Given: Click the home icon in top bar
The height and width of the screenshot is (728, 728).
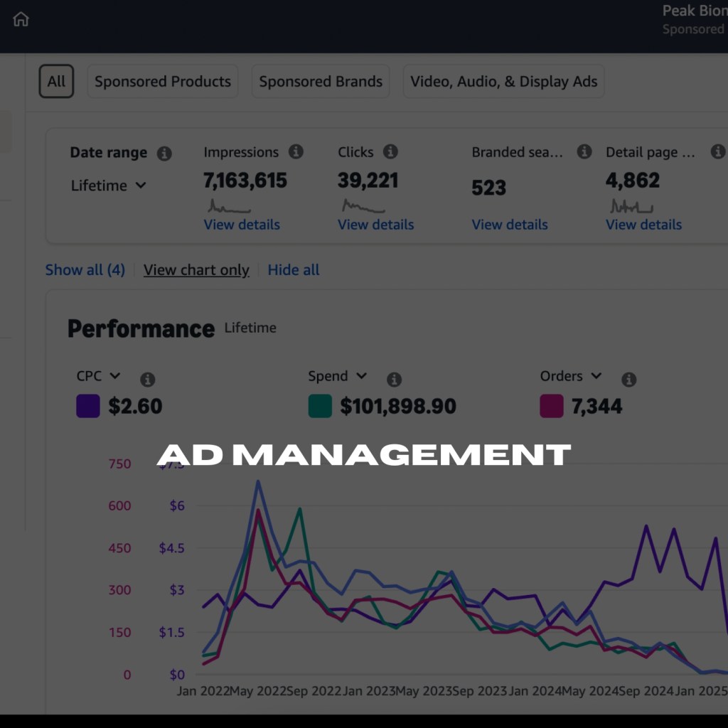Looking at the screenshot, I should [21, 19].
